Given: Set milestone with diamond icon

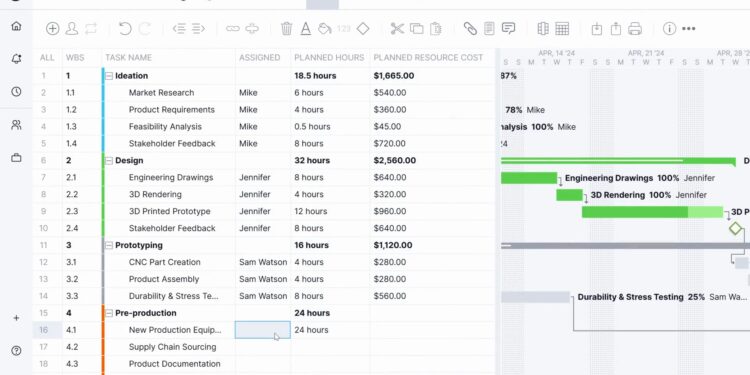Looking at the screenshot, I should click(363, 29).
